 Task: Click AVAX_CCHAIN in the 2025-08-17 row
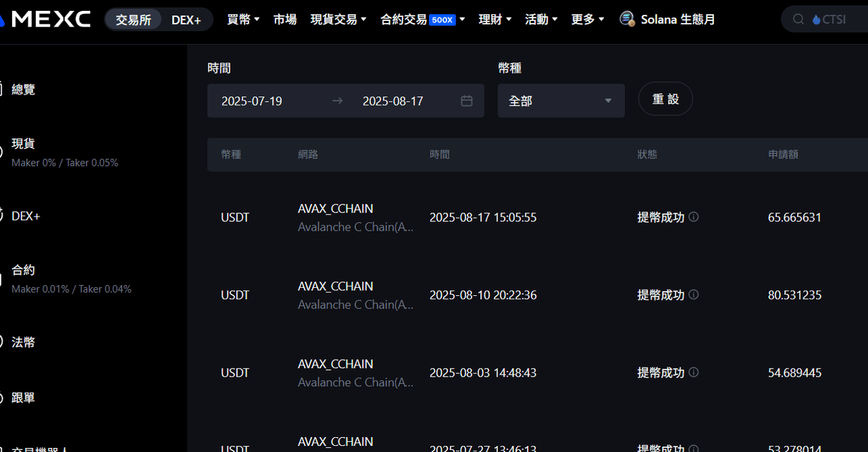point(335,208)
